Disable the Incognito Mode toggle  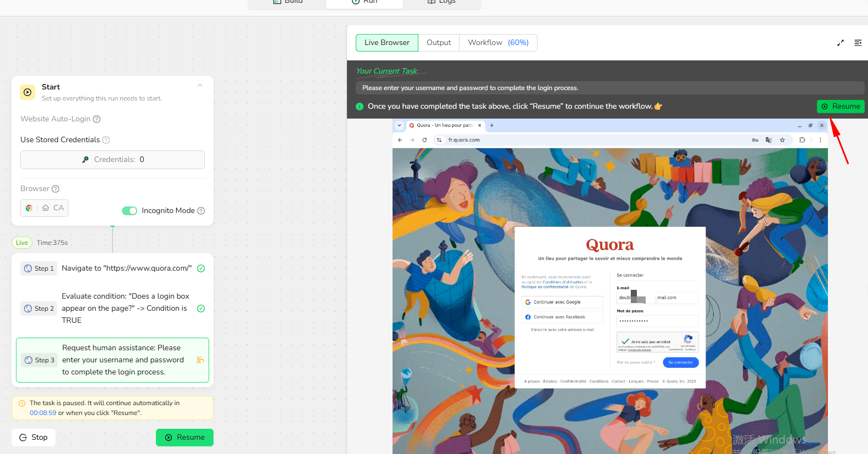click(x=130, y=211)
